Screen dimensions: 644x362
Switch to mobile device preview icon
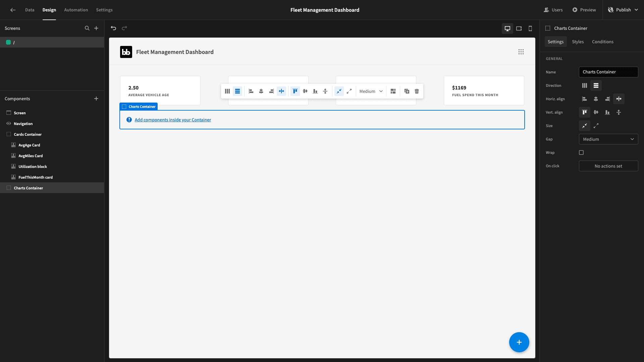click(530, 28)
